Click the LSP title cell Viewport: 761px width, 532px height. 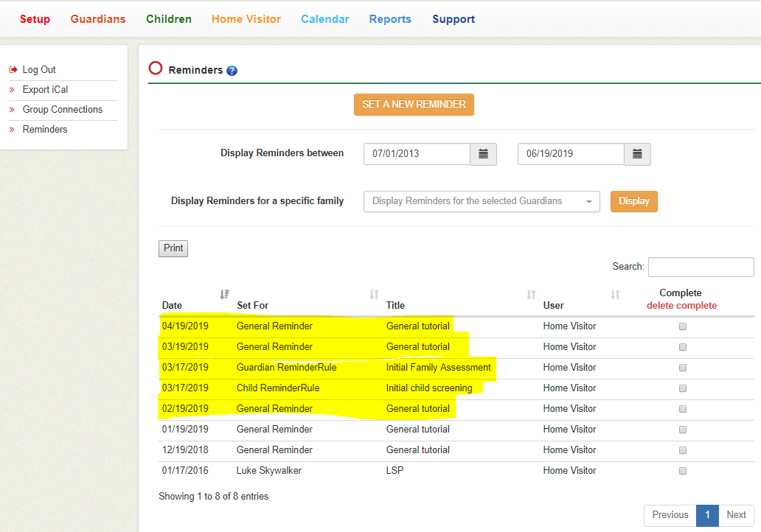395,471
